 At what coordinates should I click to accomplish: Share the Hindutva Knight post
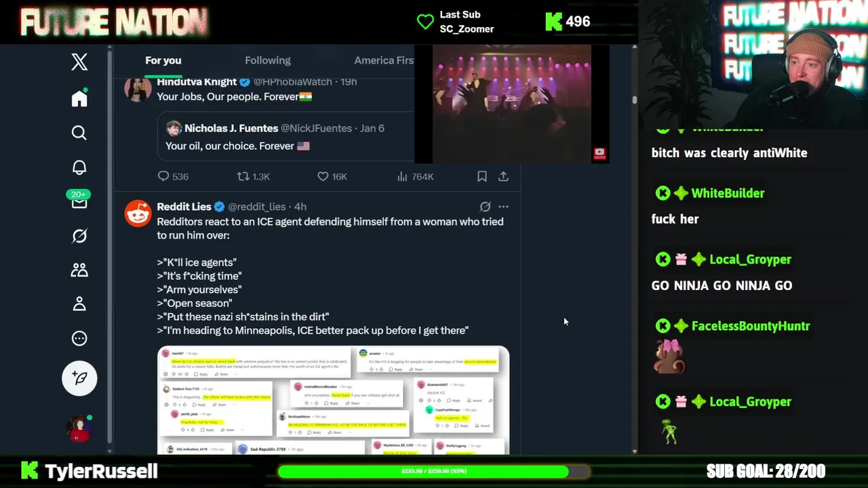pos(503,176)
